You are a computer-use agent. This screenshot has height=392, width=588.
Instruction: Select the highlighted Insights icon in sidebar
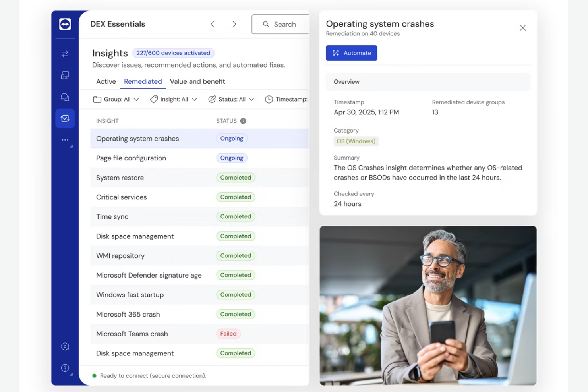(x=65, y=118)
